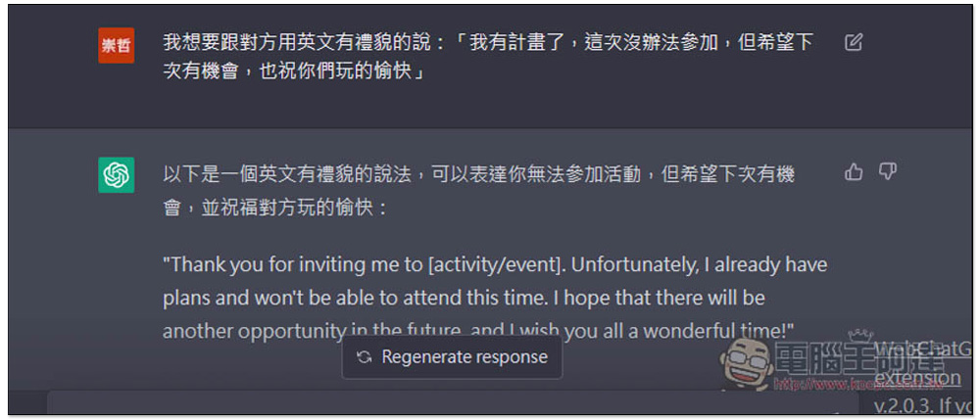
Task: Focus the chat message input box
Action: click(x=441, y=405)
